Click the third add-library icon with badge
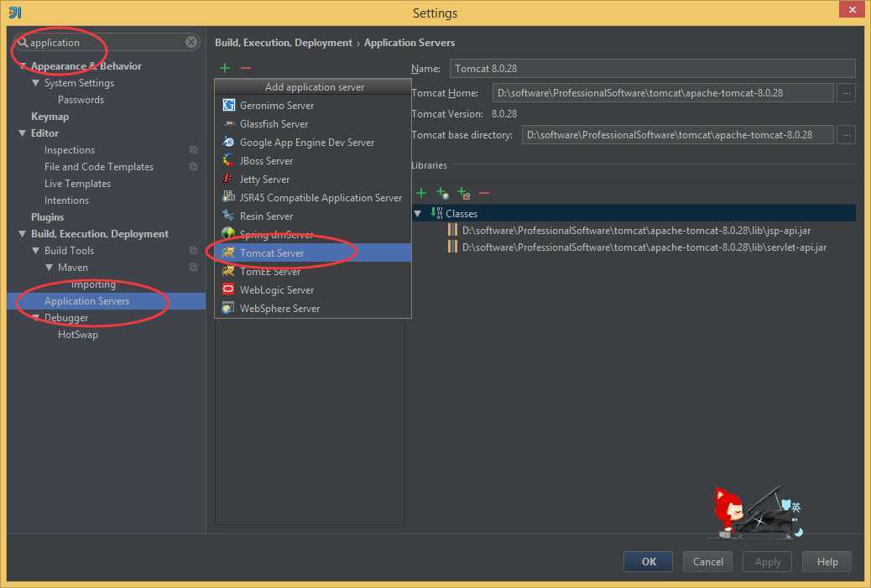Viewport: 871px width, 588px height. (x=463, y=193)
